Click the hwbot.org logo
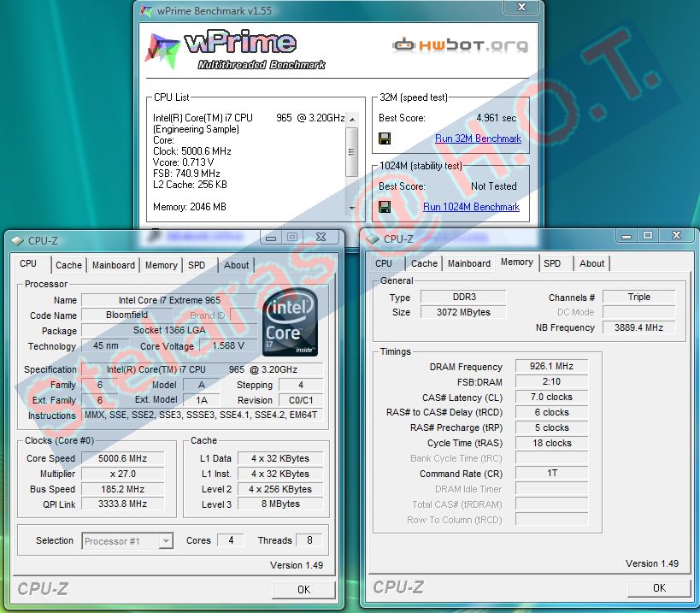 point(461,45)
